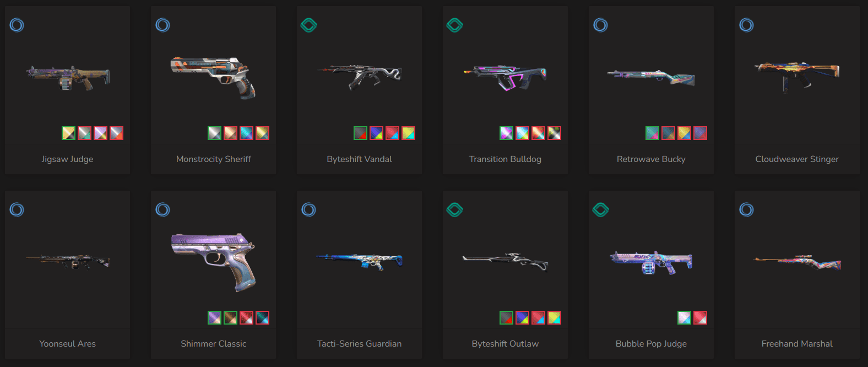Select the Monstrocity Sheriff weapon image
This screenshot has width=868, height=367.
click(x=213, y=77)
